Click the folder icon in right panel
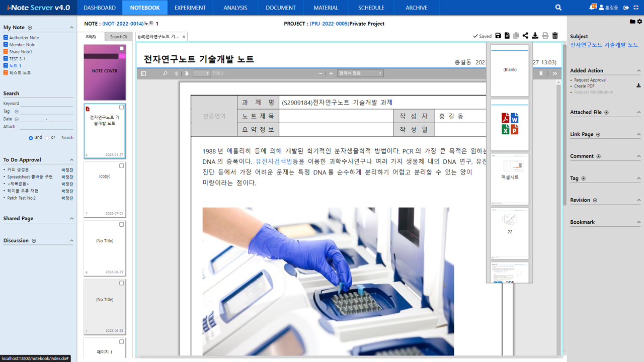 [632, 22]
